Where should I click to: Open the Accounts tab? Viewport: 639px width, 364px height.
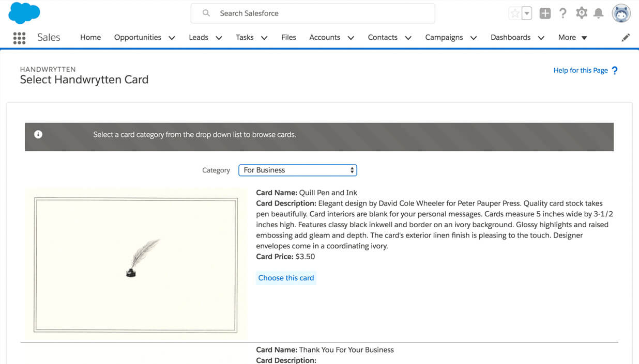(325, 37)
